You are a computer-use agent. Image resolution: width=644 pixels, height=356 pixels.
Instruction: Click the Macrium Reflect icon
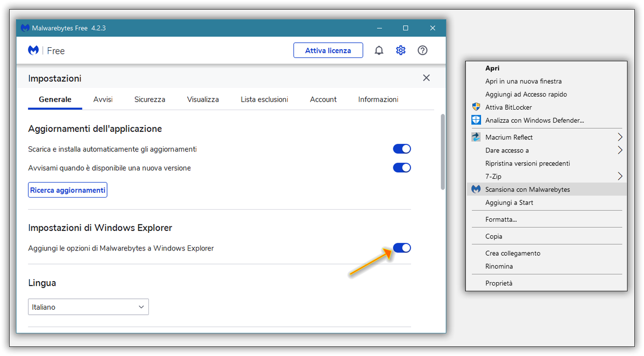tap(476, 137)
